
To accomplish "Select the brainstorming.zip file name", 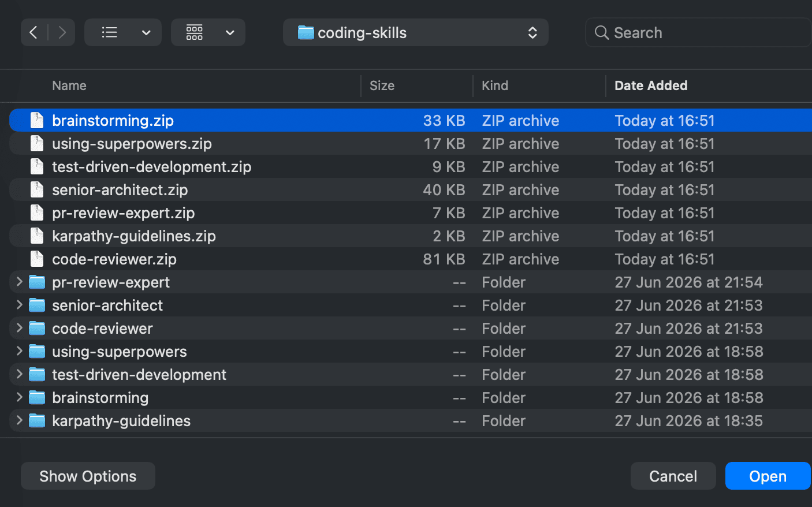I will tap(113, 120).
